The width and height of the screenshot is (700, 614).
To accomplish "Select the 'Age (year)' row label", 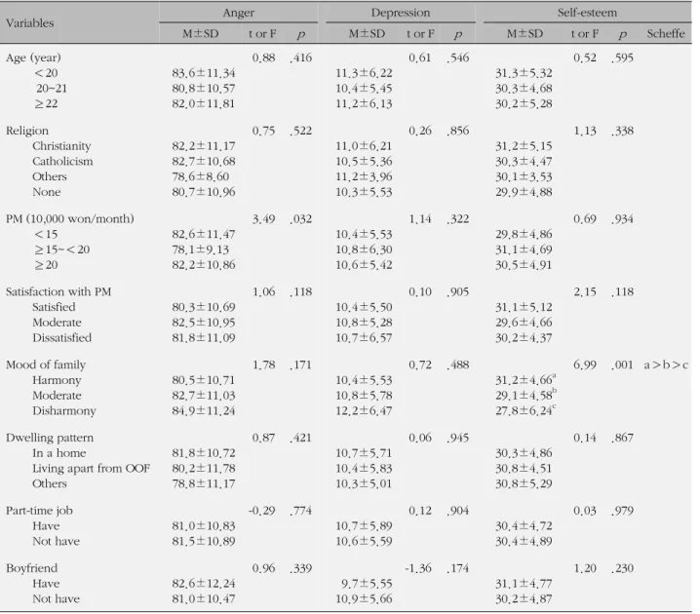I will click(x=33, y=58).
